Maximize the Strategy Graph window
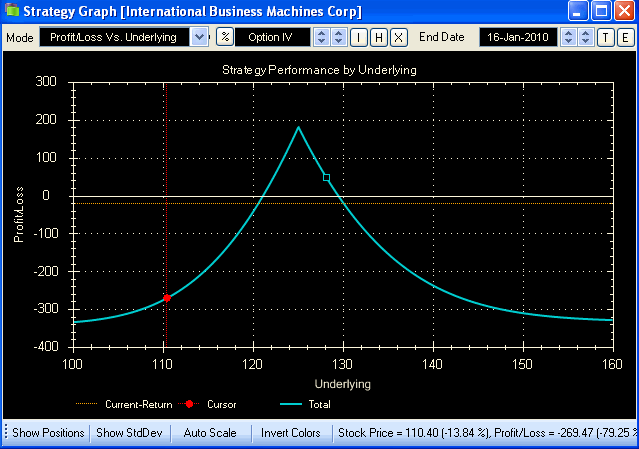This screenshot has width=639, height=449. tap(601, 11)
